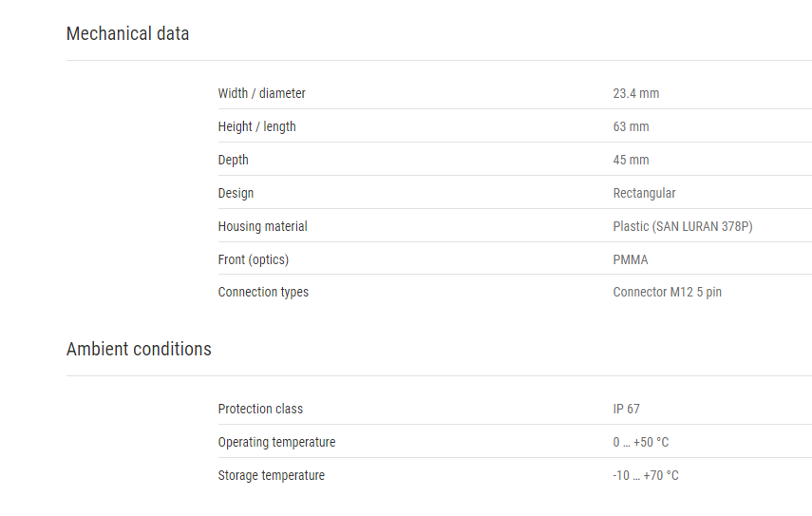Image resolution: width=812 pixels, height=516 pixels.
Task: Select the Front (optics) label
Action: click(254, 259)
